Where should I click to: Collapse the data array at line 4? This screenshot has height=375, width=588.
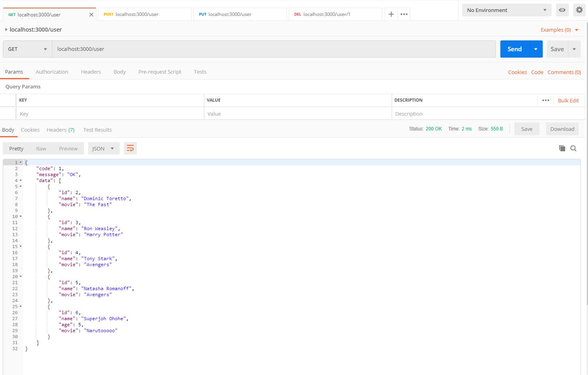(21, 180)
